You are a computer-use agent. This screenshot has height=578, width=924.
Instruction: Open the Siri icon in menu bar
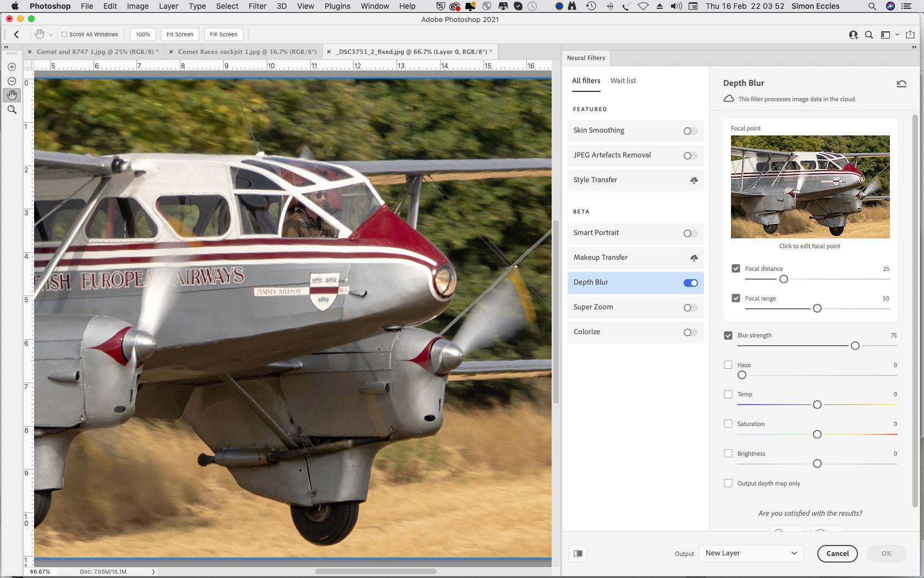pyautogui.click(x=890, y=6)
